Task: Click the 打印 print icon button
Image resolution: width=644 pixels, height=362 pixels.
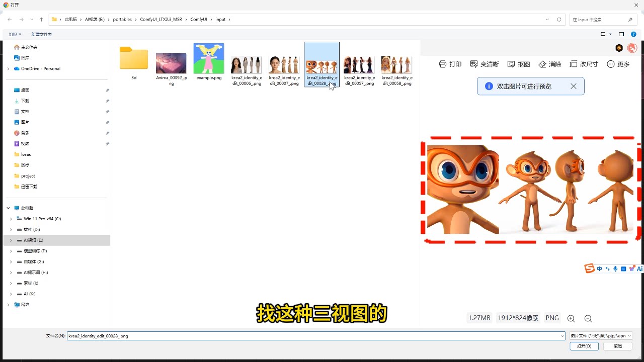Action: pyautogui.click(x=450, y=64)
